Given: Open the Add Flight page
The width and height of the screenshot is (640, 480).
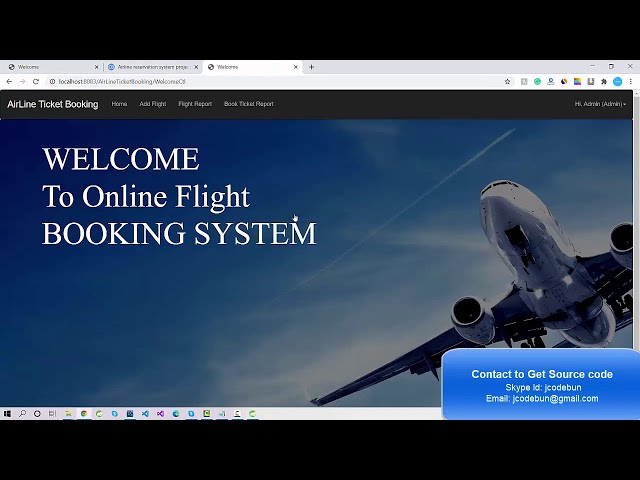Looking at the screenshot, I should tap(153, 104).
